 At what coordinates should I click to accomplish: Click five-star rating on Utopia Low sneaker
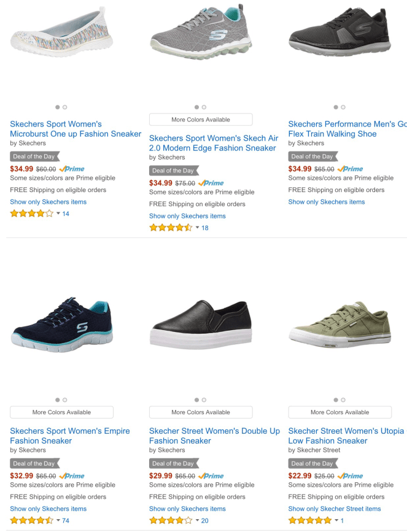pos(309,520)
